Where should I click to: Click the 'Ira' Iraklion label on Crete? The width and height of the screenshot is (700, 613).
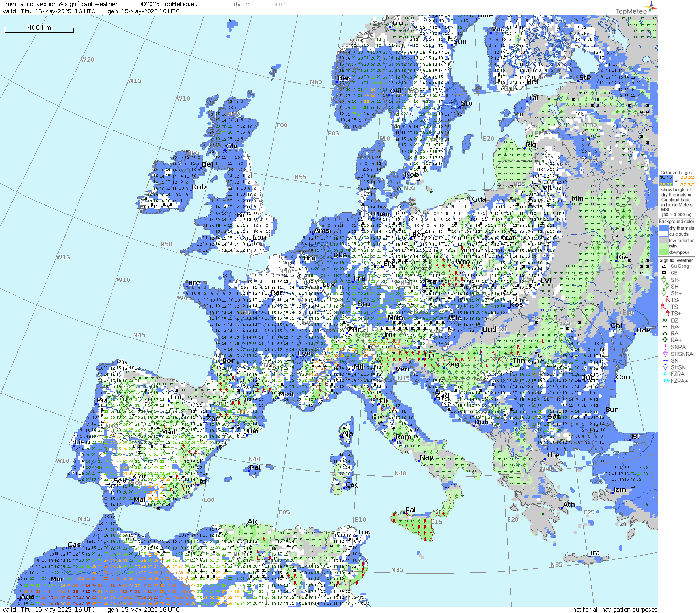coord(595,553)
